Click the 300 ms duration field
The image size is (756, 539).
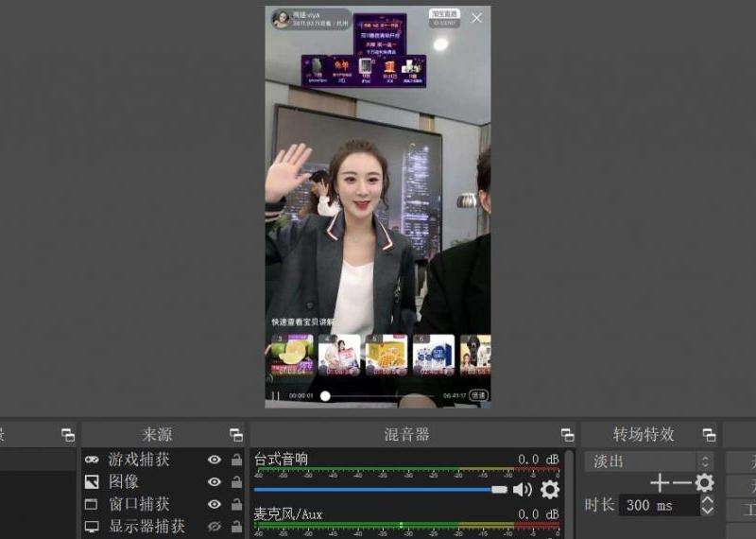click(x=659, y=505)
